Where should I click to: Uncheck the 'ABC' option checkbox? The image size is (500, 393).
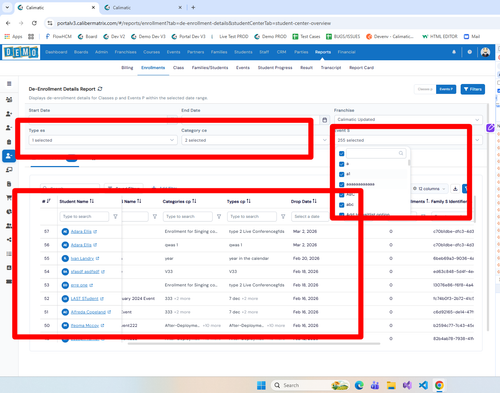[x=341, y=195]
